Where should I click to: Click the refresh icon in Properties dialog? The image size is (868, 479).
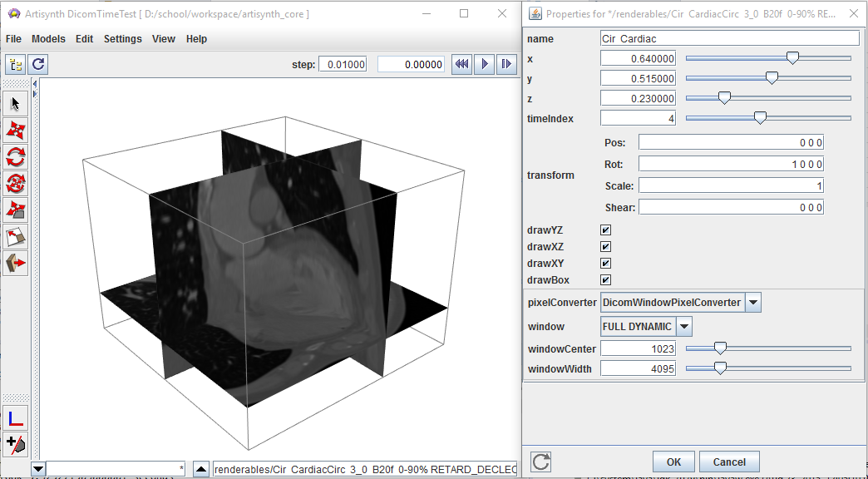coord(540,462)
